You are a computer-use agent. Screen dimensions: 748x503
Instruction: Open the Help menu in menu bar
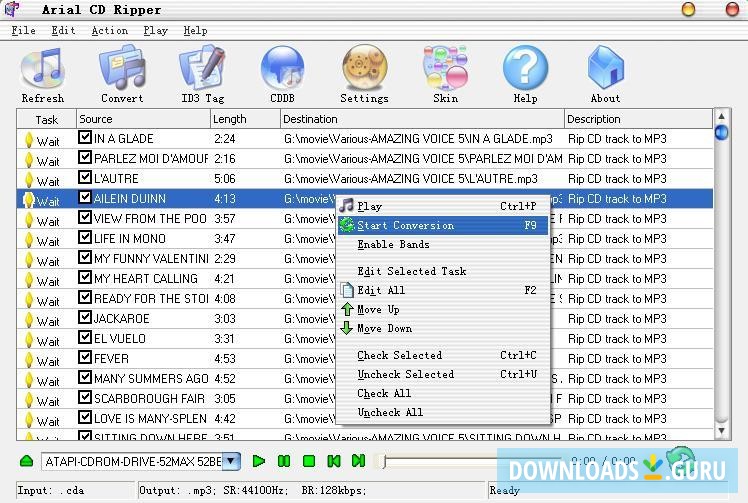195,31
